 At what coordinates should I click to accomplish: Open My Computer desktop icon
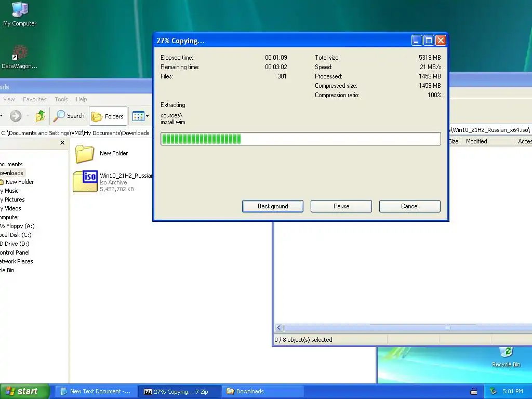tap(20, 14)
